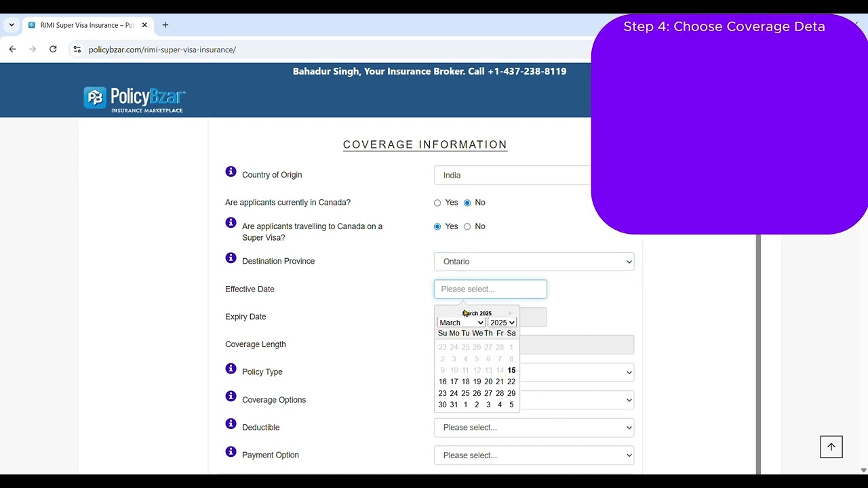Open the Deductible dropdown
Image resolution: width=868 pixels, height=488 pixels.
534,428
